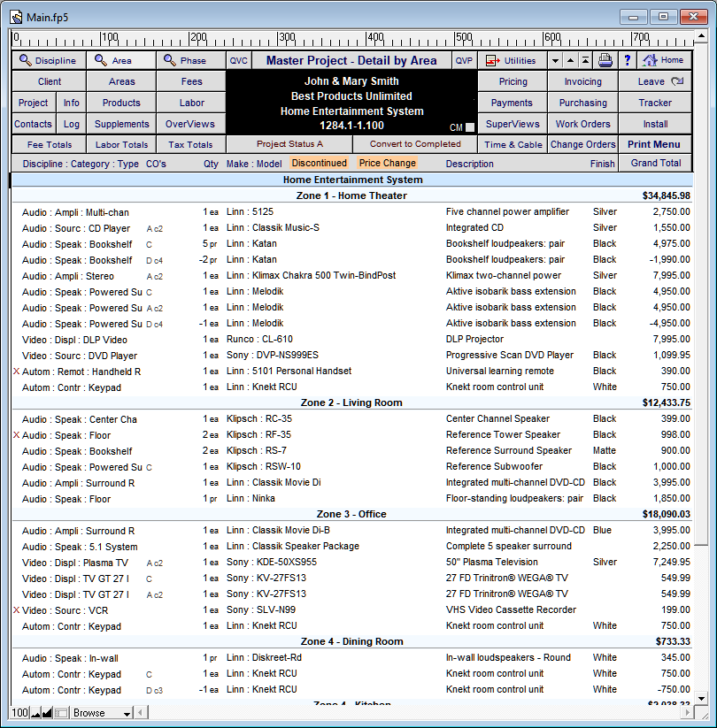
Task: Select the Runco : CL-610 row
Action: pyautogui.click(x=351, y=340)
